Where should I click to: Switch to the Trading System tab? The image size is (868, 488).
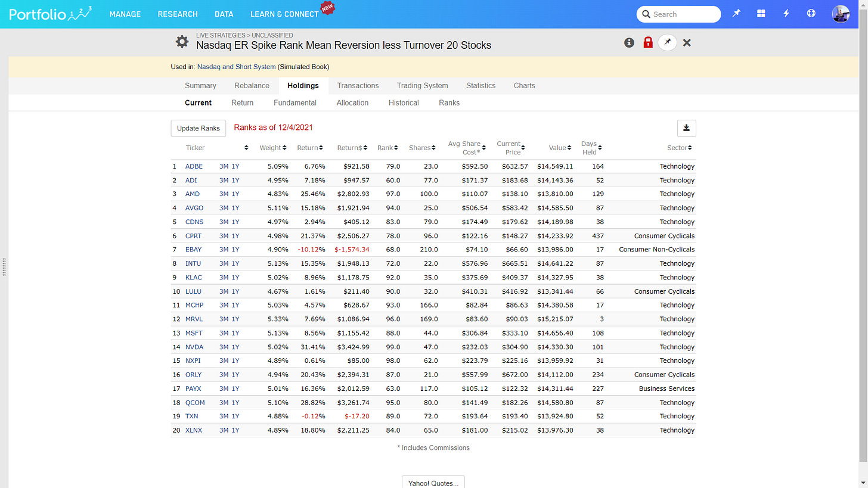tap(422, 85)
